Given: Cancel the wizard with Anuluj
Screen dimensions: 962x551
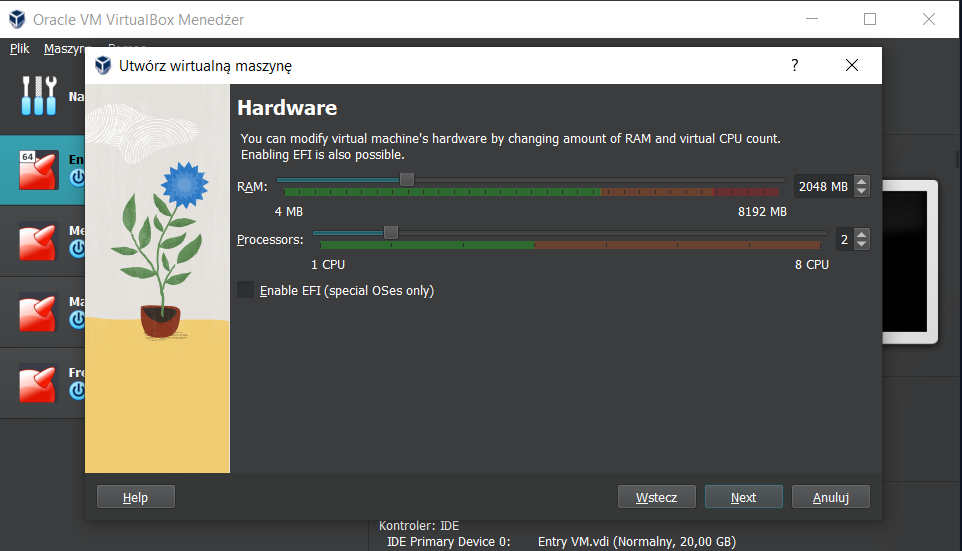Looking at the screenshot, I should tap(830, 497).
